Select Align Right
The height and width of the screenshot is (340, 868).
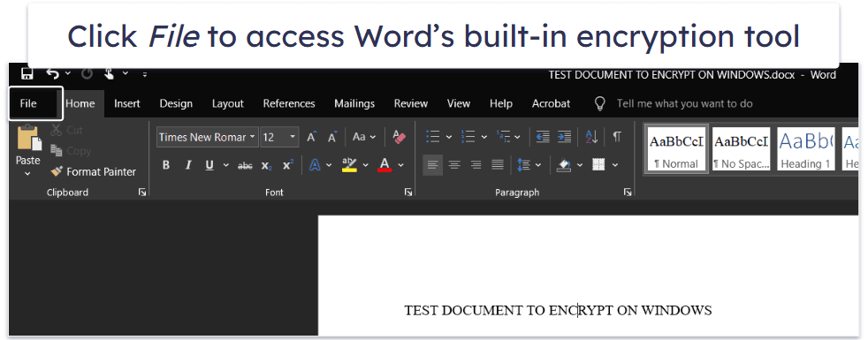[476, 165]
